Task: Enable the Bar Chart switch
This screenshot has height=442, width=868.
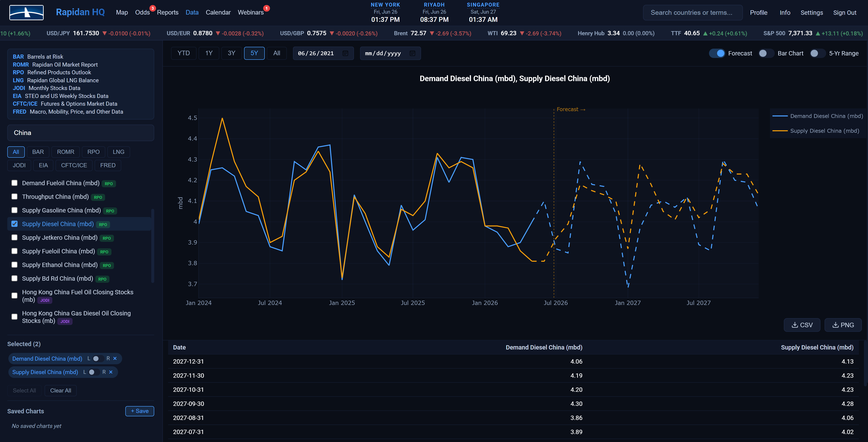Action: pyautogui.click(x=766, y=53)
